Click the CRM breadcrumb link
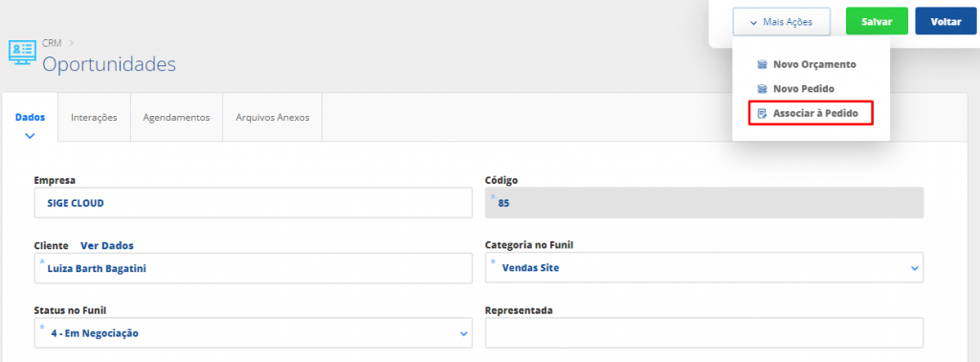The width and height of the screenshot is (980, 362). point(52,43)
